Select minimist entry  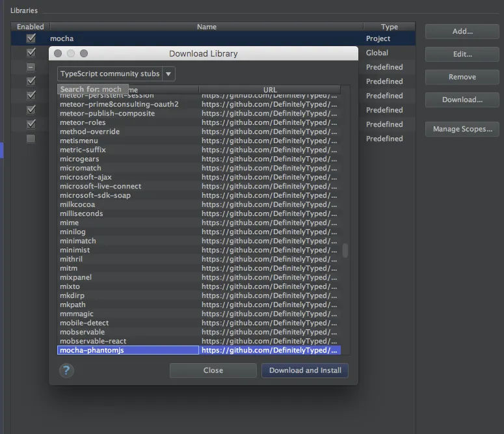(x=128, y=250)
